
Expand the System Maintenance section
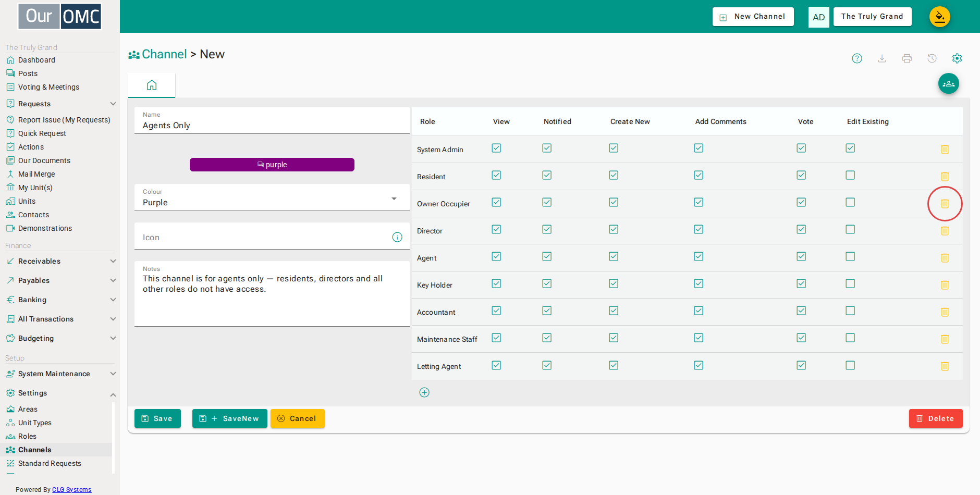pos(60,374)
